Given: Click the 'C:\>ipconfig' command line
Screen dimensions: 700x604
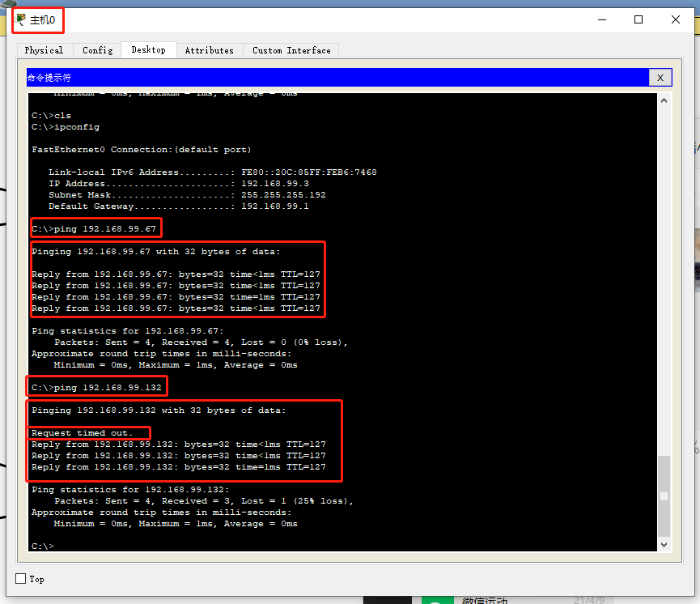Looking at the screenshot, I should tap(66, 127).
